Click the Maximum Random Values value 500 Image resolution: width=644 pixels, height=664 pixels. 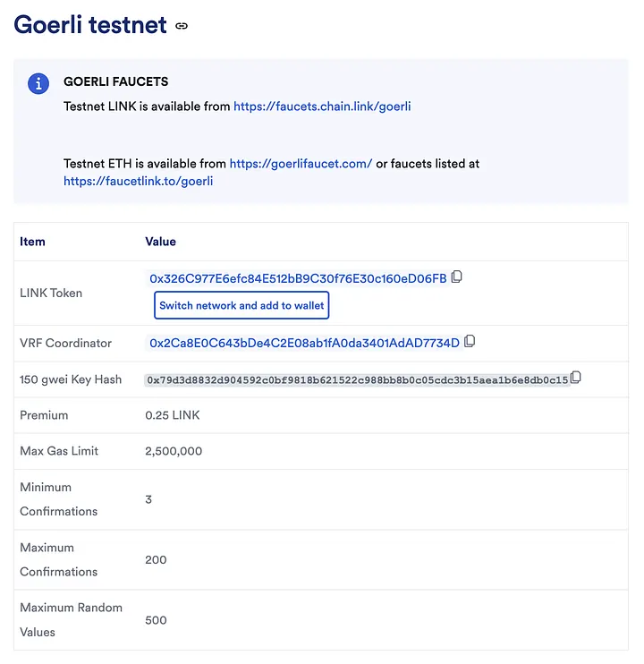(156, 620)
